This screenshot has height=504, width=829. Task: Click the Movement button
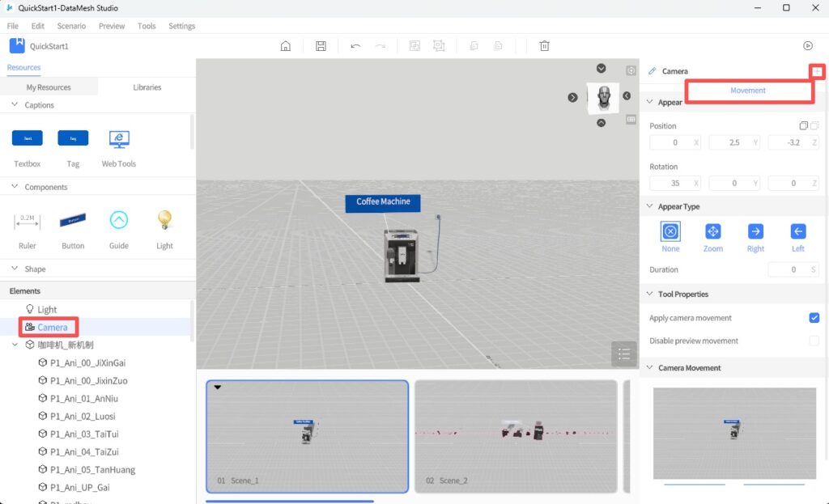(748, 91)
